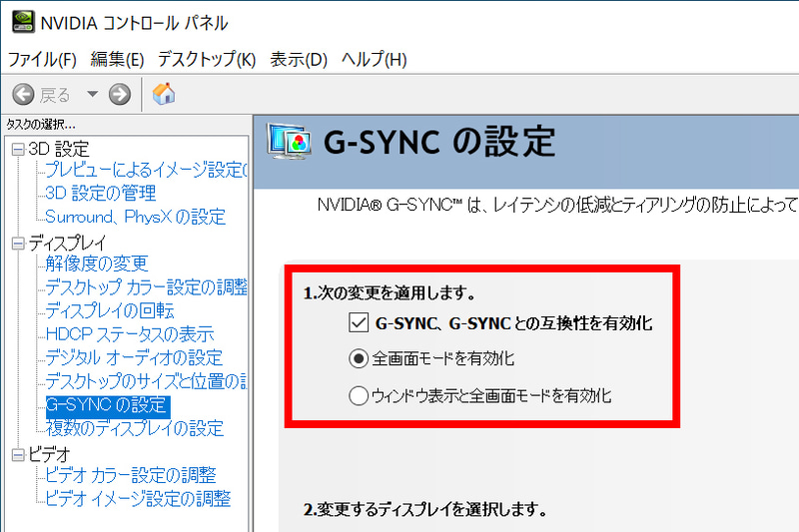Select the ウィンドウ表示と全画面モードを有効化 radio button
Image resolution: width=799 pixels, height=532 pixels.
(359, 395)
